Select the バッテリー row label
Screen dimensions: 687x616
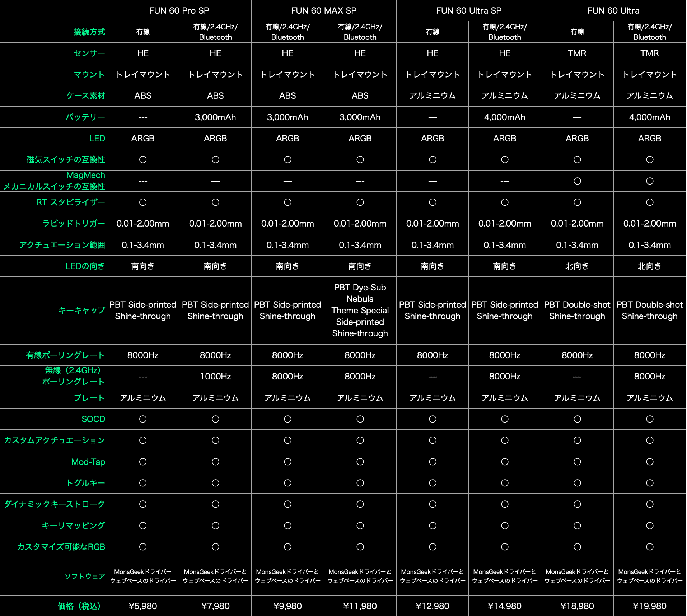(x=85, y=117)
